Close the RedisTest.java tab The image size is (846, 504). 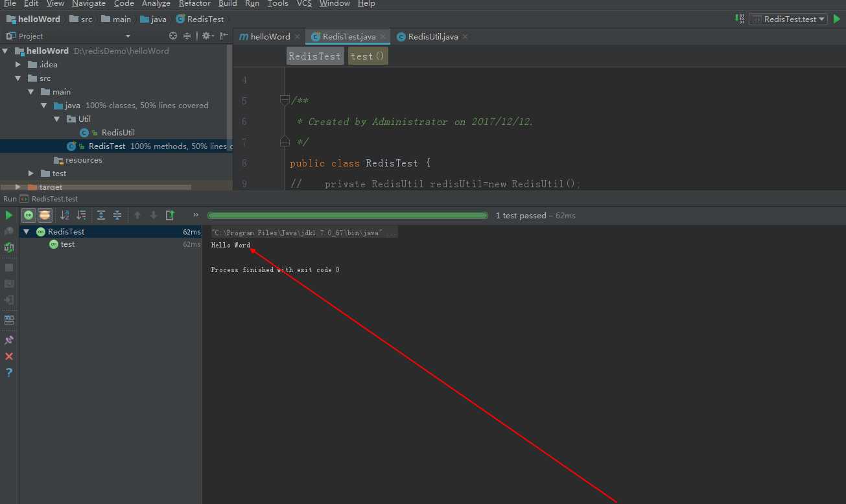pos(383,37)
